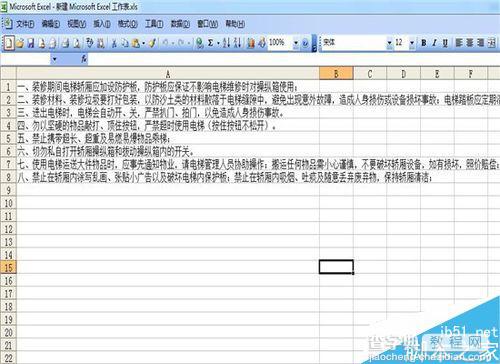Open the 编辑(E) menu

[51, 24]
